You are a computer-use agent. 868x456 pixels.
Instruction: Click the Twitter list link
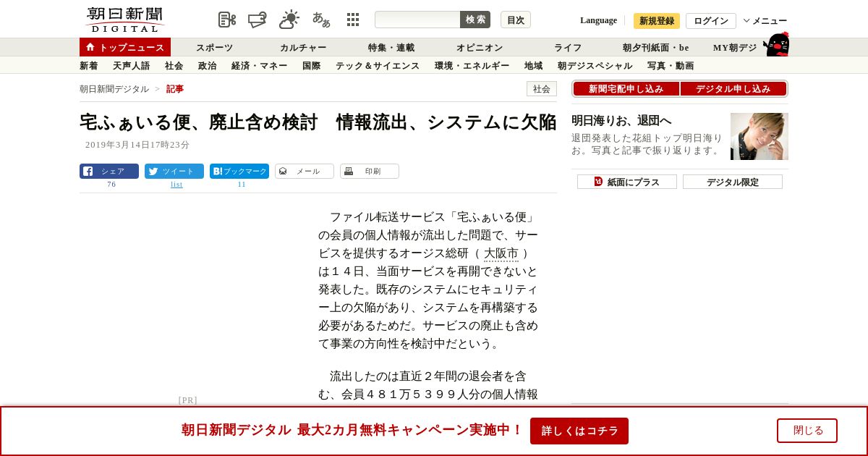click(x=176, y=185)
